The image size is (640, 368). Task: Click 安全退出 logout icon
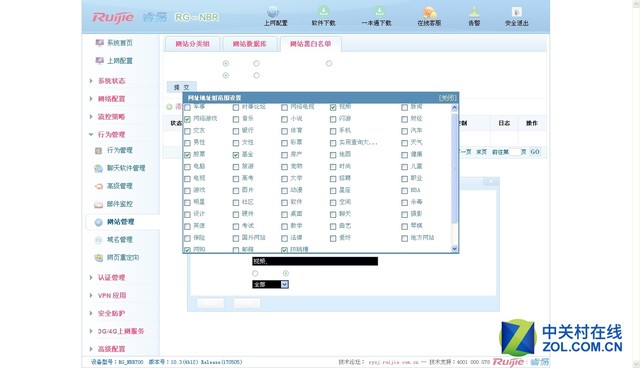click(x=516, y=16)
